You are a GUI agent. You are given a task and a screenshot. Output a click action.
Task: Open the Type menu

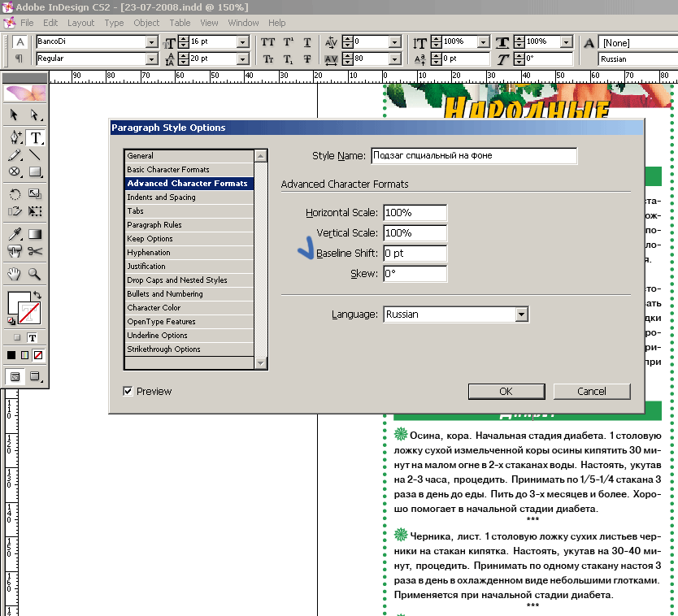coord(114,23)
